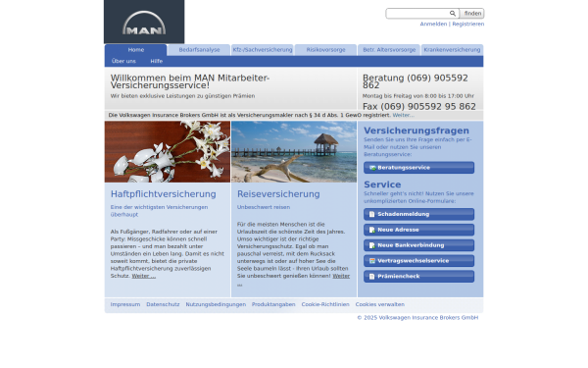The image size is (588, 368).
Task: Click the Neue Bankverbindung button
Action: click(418, 245)
